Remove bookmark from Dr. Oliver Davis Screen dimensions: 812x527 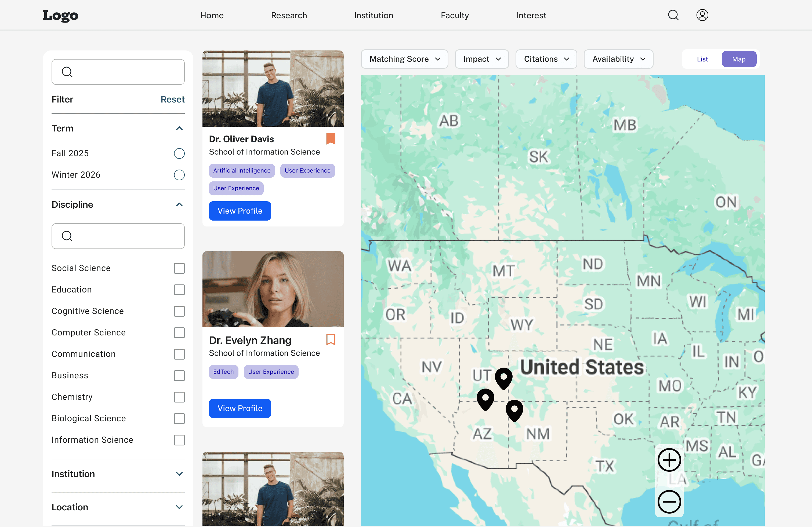coord(330,139)
